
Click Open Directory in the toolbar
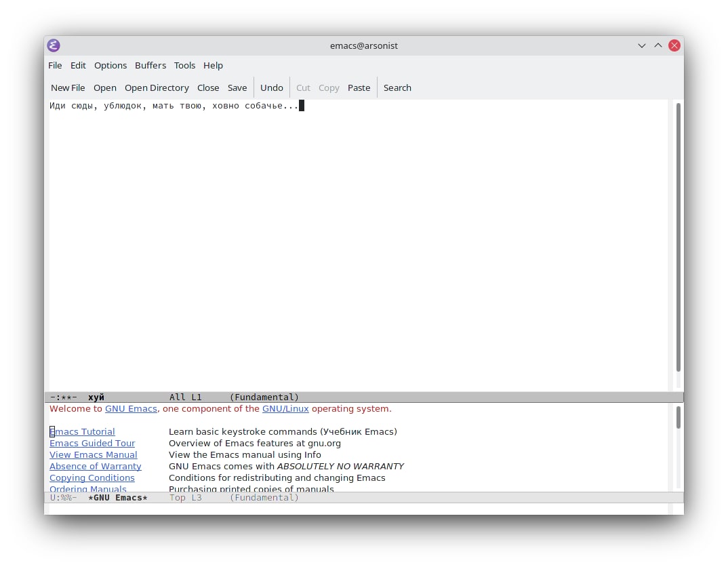(x=157, y=87)
